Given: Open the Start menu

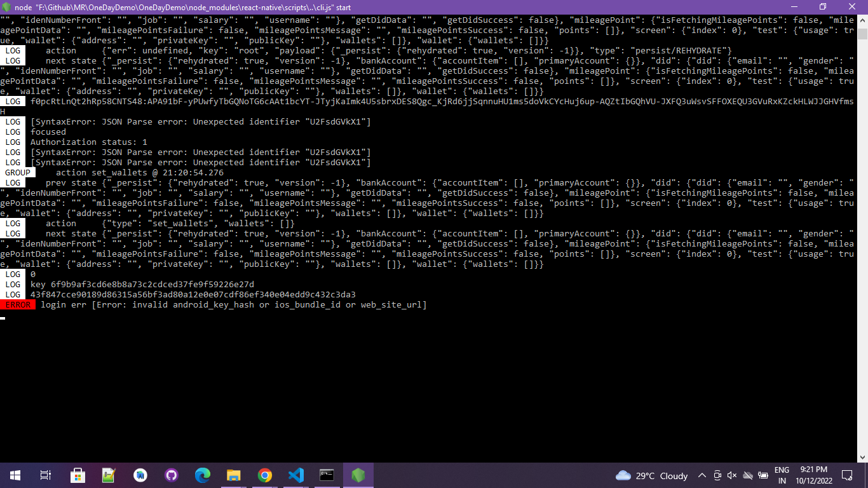Looking at the screenshot, I should (x=14, y=475).
